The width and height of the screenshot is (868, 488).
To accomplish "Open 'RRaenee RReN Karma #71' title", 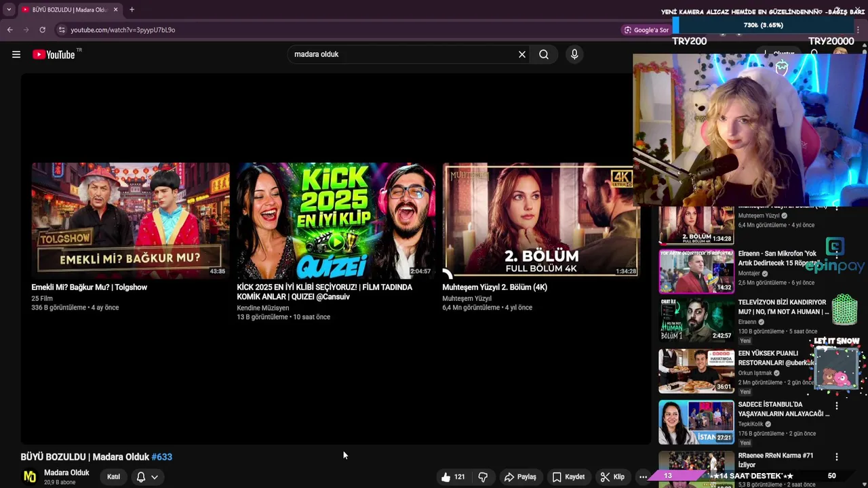I will [x=776, y=460].
